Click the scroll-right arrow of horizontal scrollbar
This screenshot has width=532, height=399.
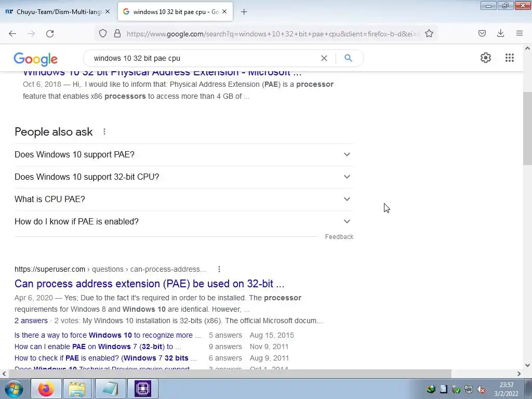pos(519,374)
